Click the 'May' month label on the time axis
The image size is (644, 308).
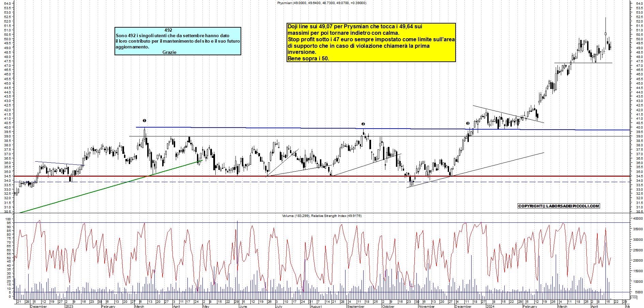tap(206, 306)
